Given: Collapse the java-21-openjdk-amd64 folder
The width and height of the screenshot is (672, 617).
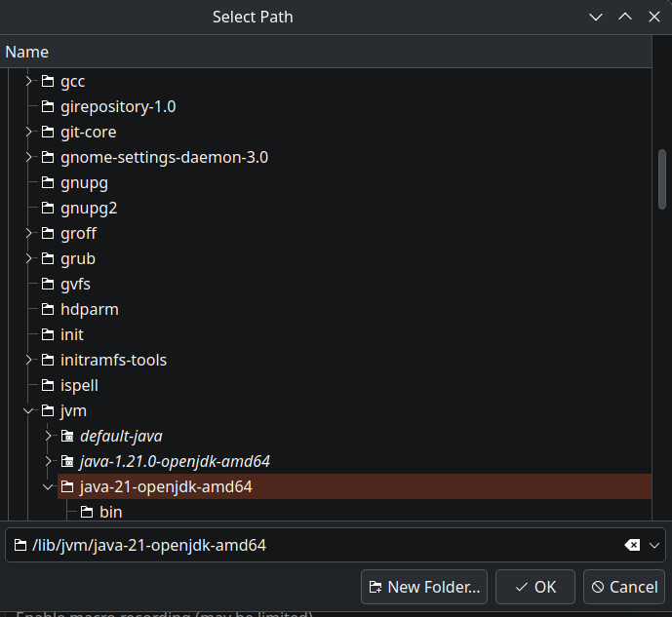Looking at the screenshot, I should click(49, 486).
